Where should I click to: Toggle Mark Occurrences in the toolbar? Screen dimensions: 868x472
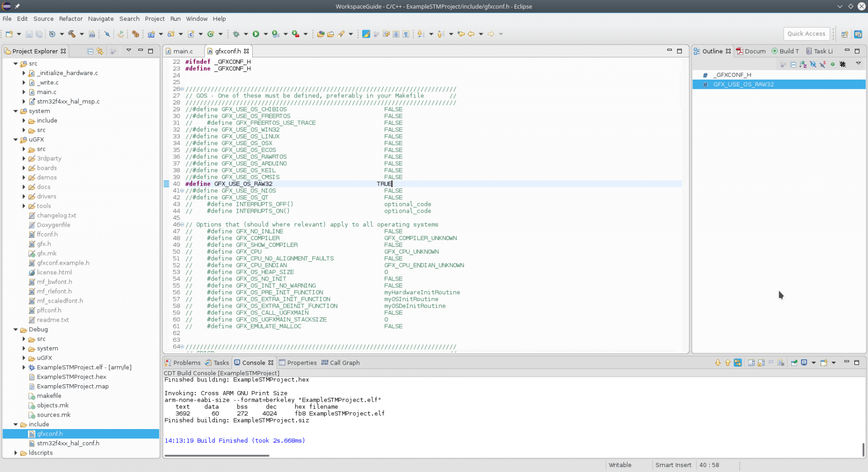366,34
